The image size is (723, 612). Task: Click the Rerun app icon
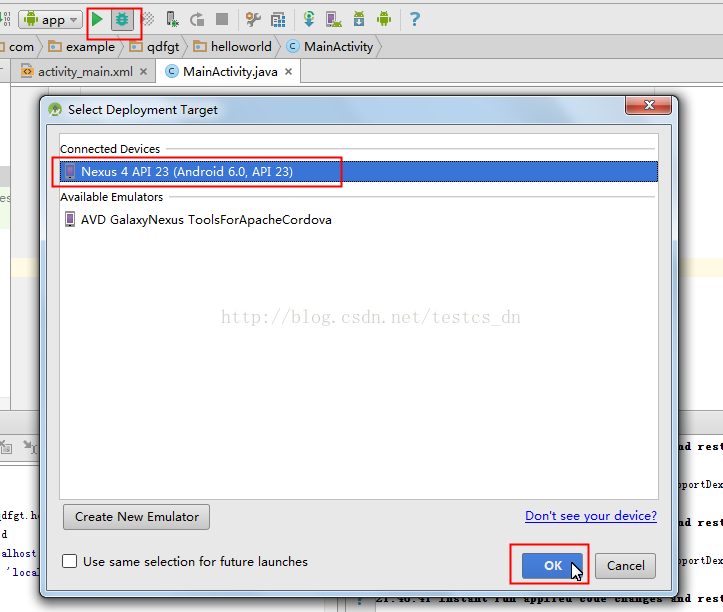coord(197,19)
